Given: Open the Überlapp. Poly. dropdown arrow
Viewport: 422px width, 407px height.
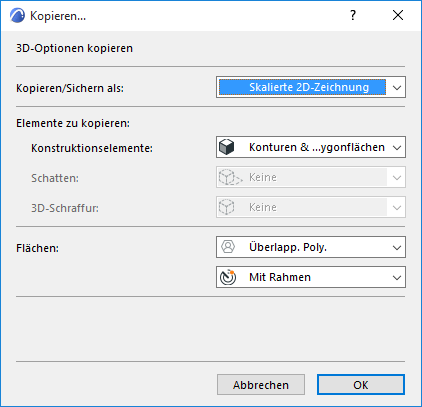Looking at the screenshot, I should 397,247.
